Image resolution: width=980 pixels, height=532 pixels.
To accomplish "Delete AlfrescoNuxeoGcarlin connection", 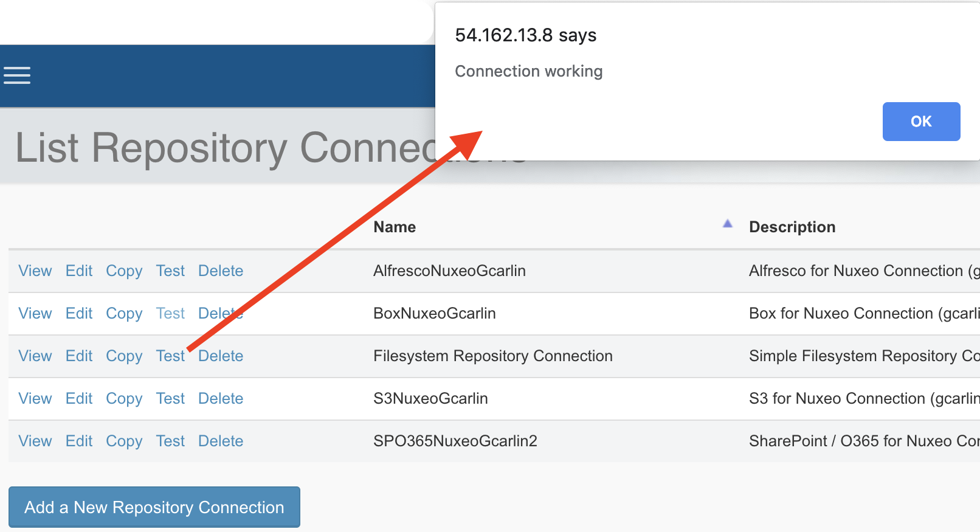I will click(221, 271).
